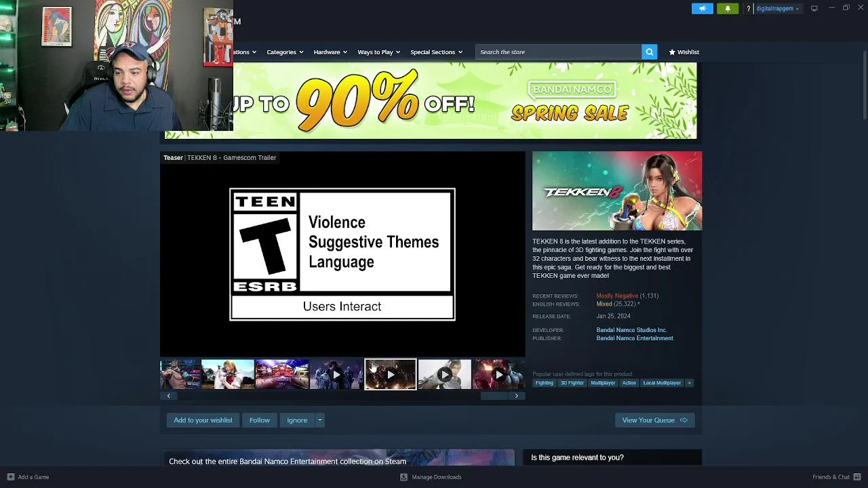The height and width of the screenshot is (488, 868).
Task: Click the download icon beside Manage Downloads
Action: pos(403,477)
